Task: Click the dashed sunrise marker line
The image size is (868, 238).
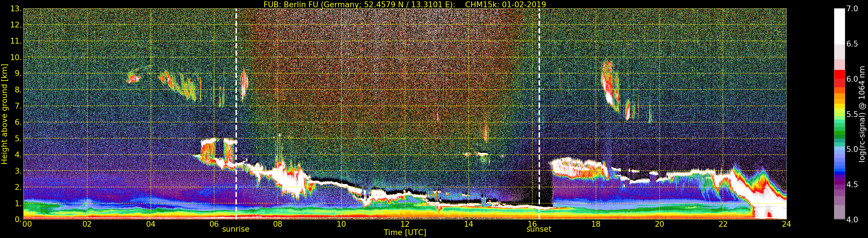Action: (236, 114)
